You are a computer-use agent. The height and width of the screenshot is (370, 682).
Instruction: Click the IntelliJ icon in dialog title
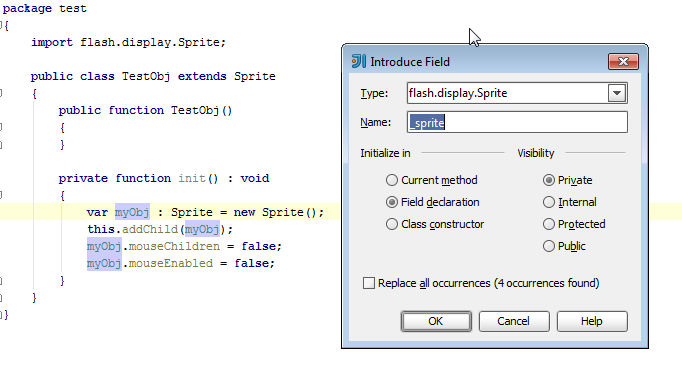[358, 61]
